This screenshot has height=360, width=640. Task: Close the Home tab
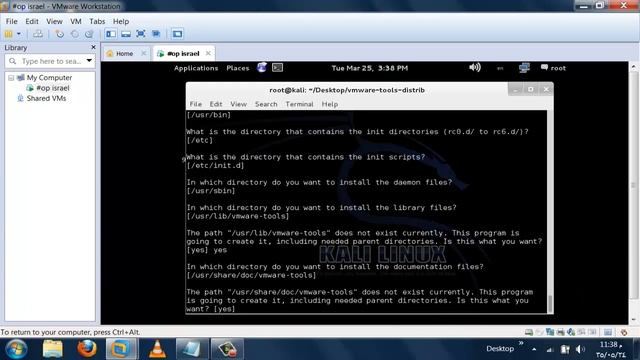[x=144, y=53]
